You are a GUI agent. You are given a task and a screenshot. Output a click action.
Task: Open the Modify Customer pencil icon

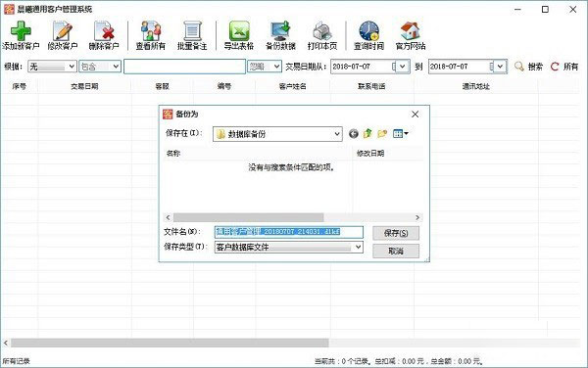point(63,30)
